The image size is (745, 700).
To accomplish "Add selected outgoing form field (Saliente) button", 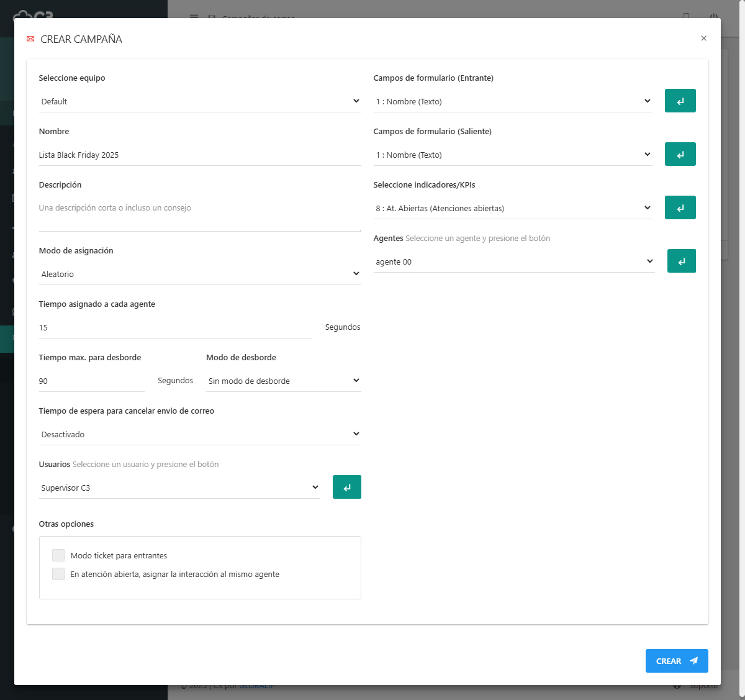I will [x=680, y=155].
